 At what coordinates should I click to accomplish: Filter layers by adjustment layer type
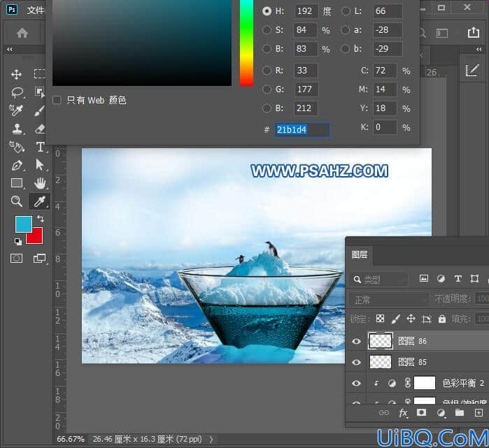tap(441, 279)
